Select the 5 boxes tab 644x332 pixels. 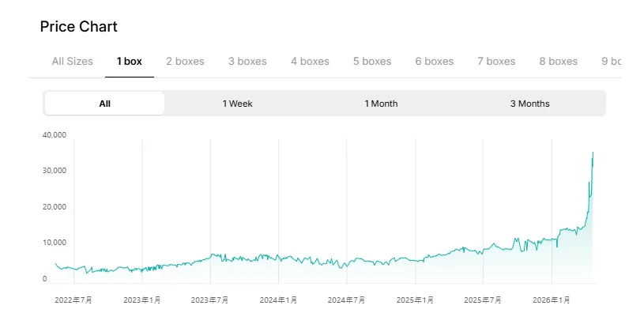[x=372, y=61]
